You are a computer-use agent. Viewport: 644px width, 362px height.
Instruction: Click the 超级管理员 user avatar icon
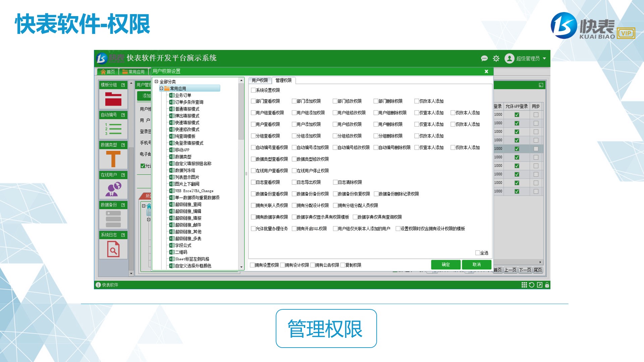(x=509, y=59)
